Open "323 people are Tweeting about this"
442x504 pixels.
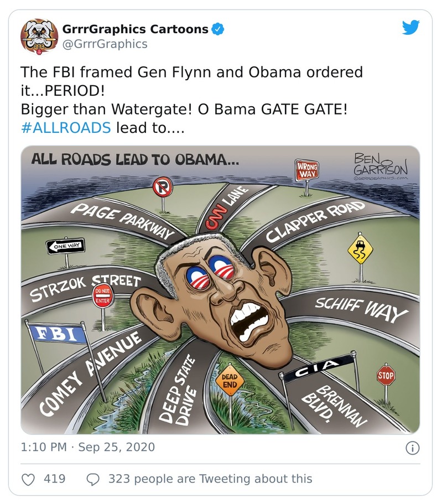210,479
